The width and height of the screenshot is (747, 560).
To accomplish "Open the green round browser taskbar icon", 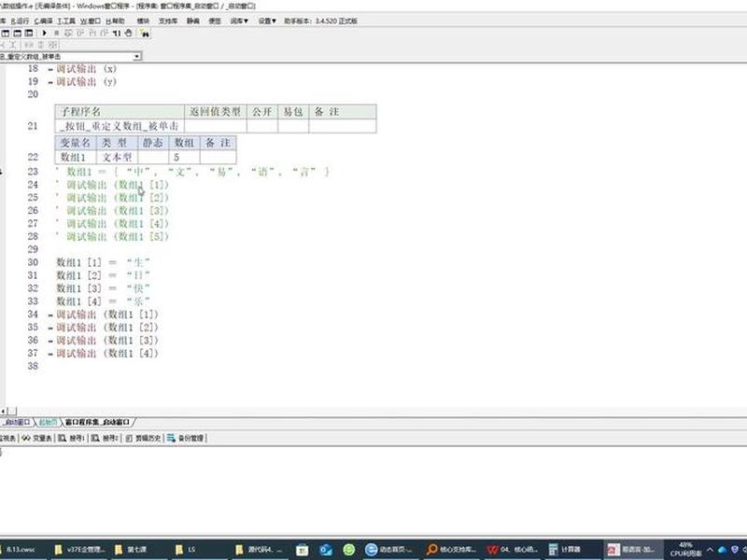I will pyautogui.click(x=348, y=550).
